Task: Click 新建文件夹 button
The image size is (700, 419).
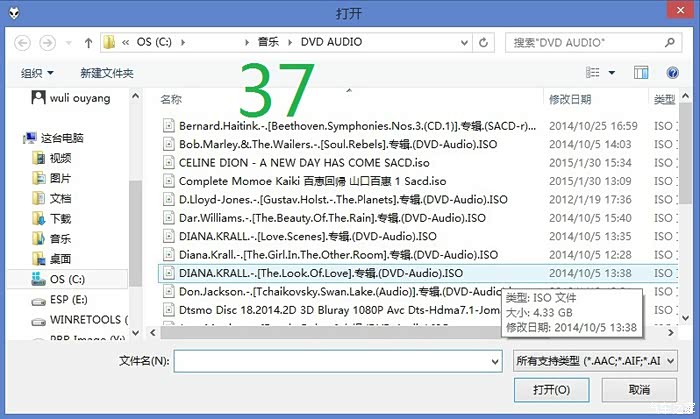Action: 107,73
